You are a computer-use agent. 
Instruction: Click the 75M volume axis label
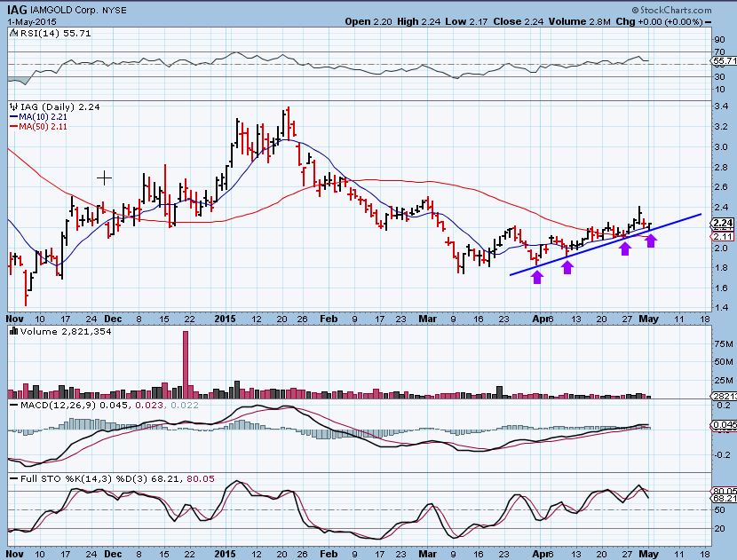(724, 343)
